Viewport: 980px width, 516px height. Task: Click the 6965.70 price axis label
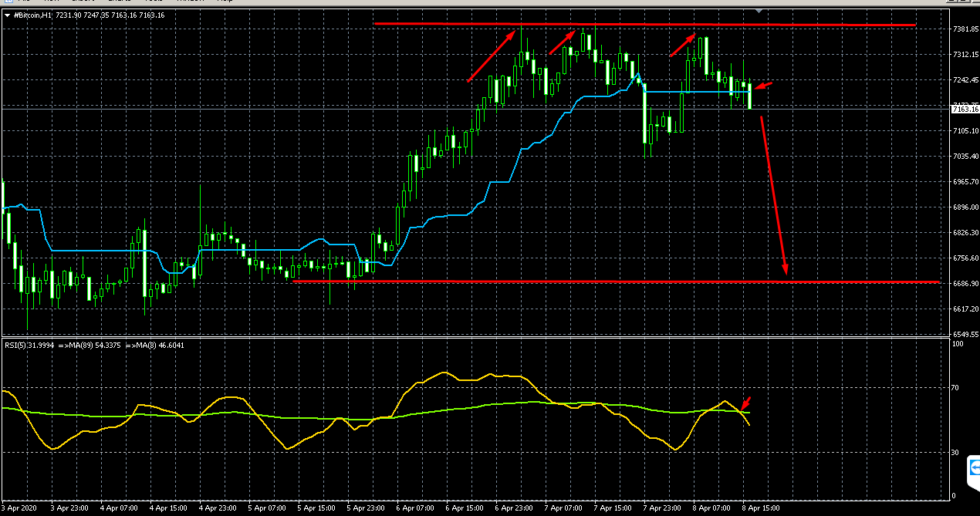pyautogui.click(x=965, y=182)
